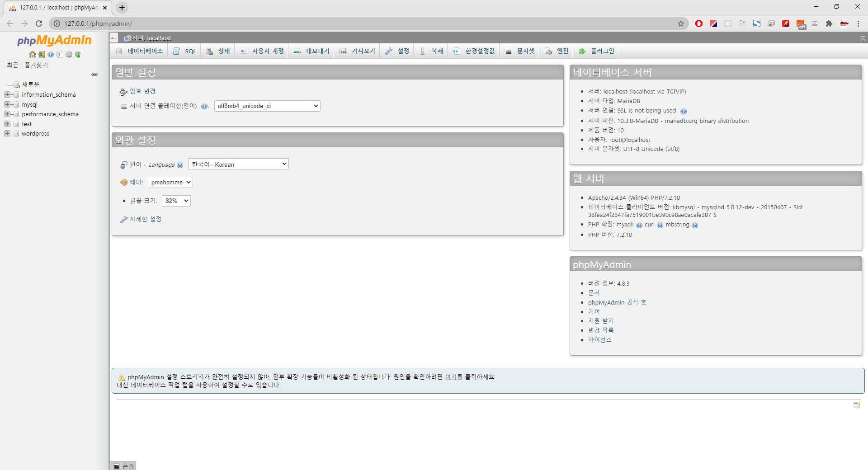Click the browser profile avatar
Screen dimensions: 868x470
pos(844,23)
